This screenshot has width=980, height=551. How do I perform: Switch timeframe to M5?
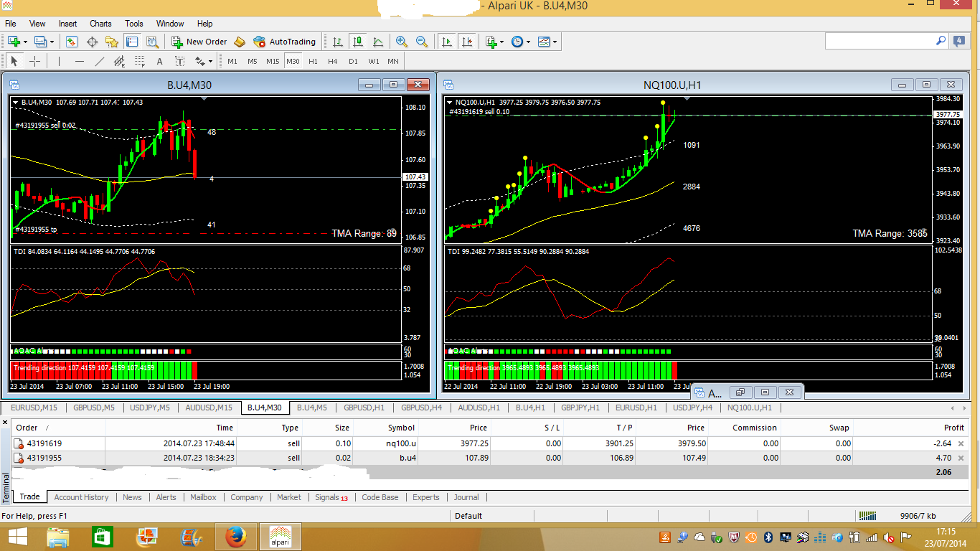253,61
